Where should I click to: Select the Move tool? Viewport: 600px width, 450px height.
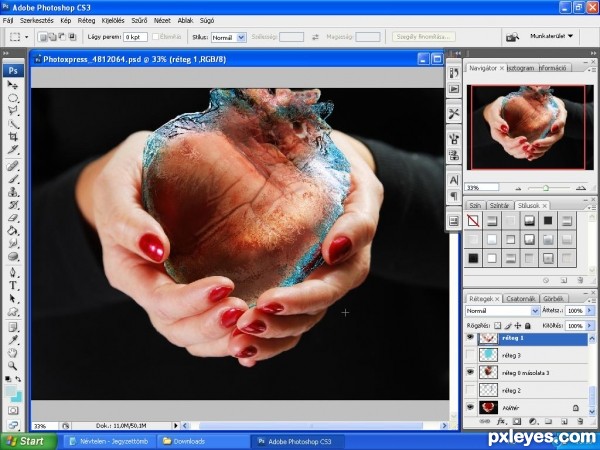(13, 85)
